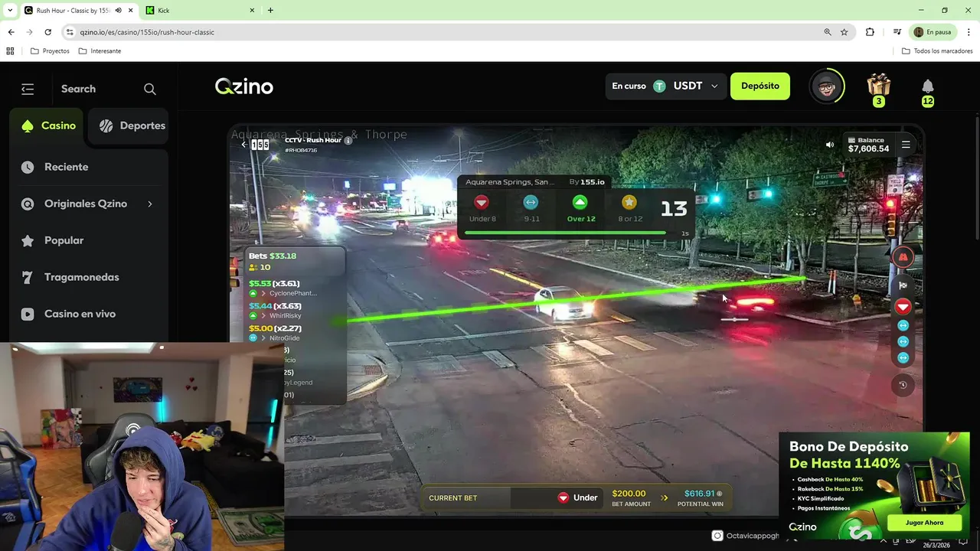Switch to the Kick browser tab
Screen dimensions: 980x551
(x=200, y=10)
